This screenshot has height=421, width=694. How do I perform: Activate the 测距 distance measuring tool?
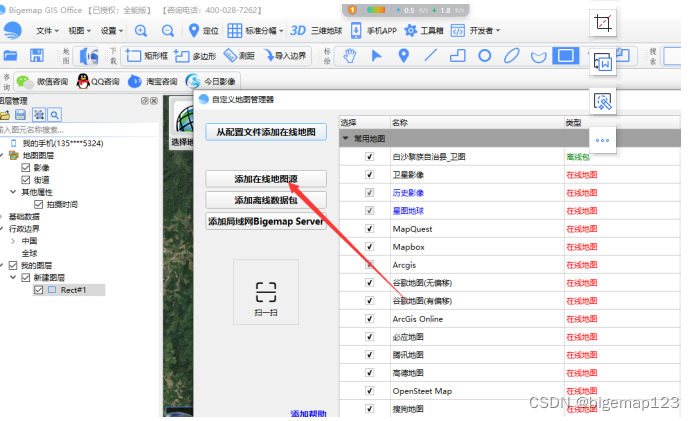[239, 56]
